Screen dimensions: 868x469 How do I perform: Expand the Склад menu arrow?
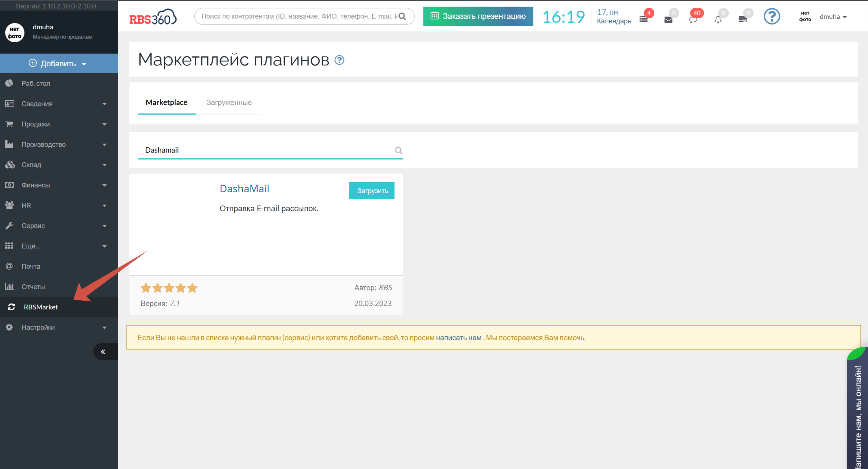coord(104,165)
